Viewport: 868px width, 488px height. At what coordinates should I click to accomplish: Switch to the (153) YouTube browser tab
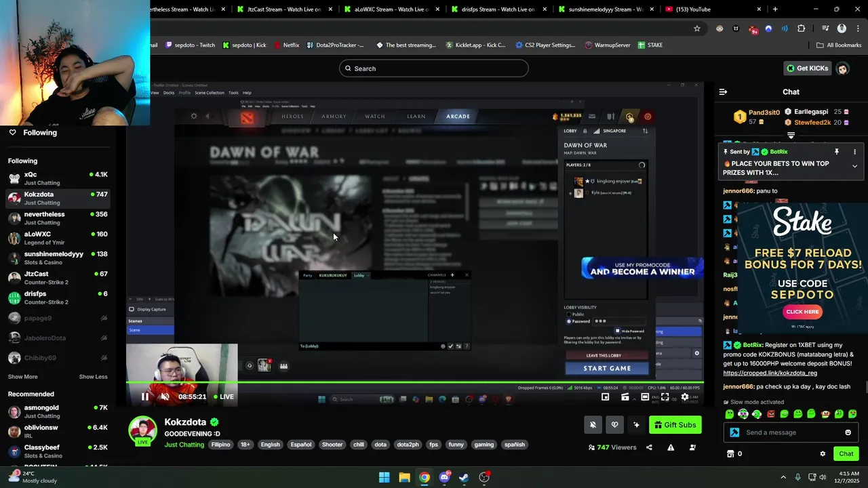click(712, 9)
